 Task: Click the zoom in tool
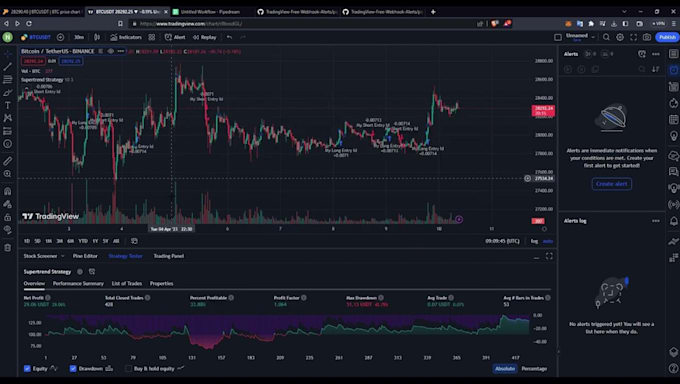[x=7, y=174]
